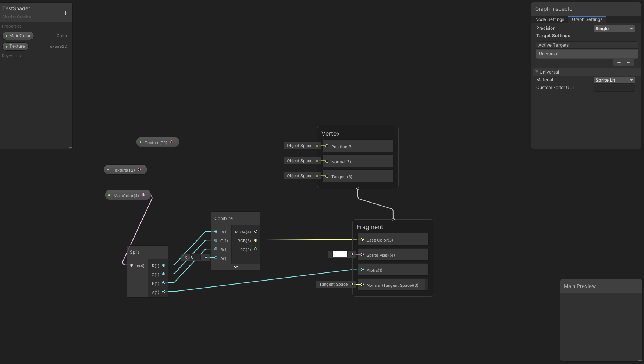Click the Custom Editor GUI input field
The image size is (644, 364).
tap(614, 88)
